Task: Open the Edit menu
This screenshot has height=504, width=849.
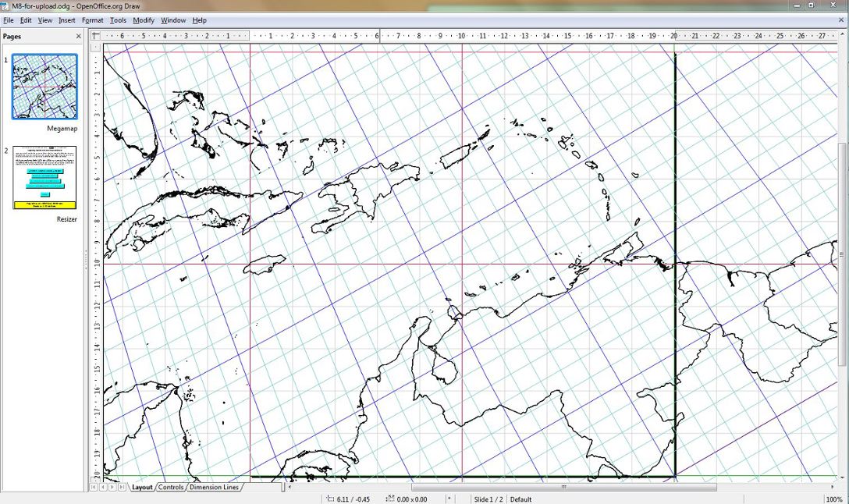Action: click(x=26, y=20)
